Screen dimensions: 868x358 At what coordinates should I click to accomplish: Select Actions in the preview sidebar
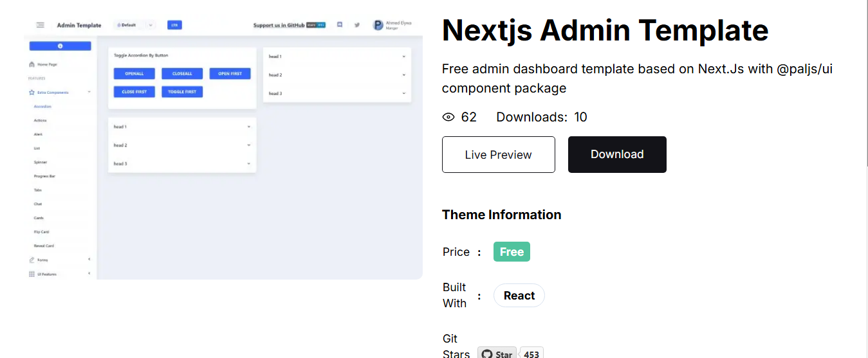click(40, 120)
